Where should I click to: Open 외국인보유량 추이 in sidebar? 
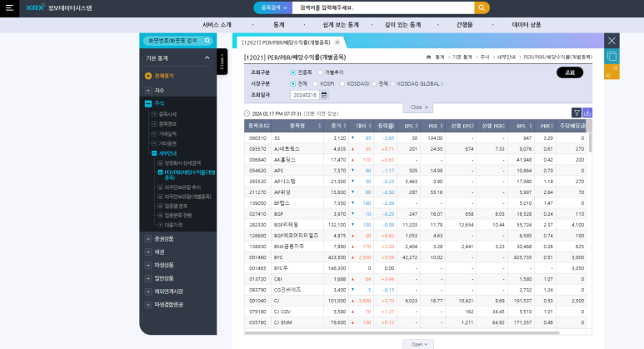[182, 187]
